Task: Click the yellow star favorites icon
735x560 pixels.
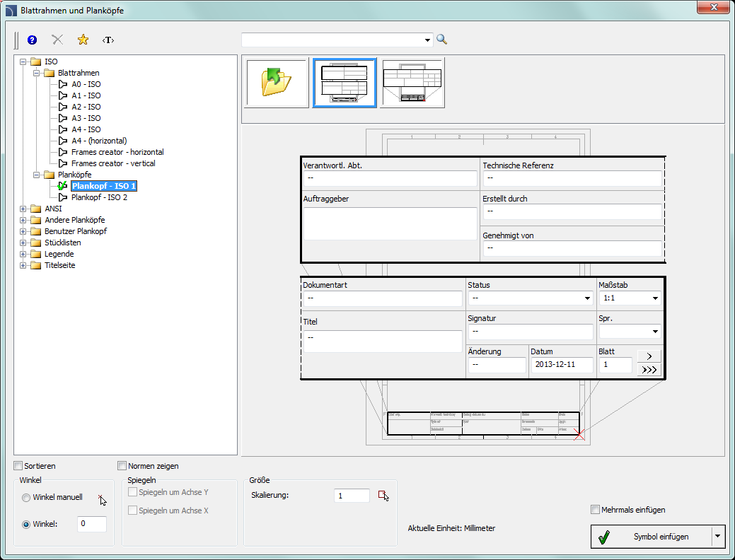Action: click(x=83, y=40)
